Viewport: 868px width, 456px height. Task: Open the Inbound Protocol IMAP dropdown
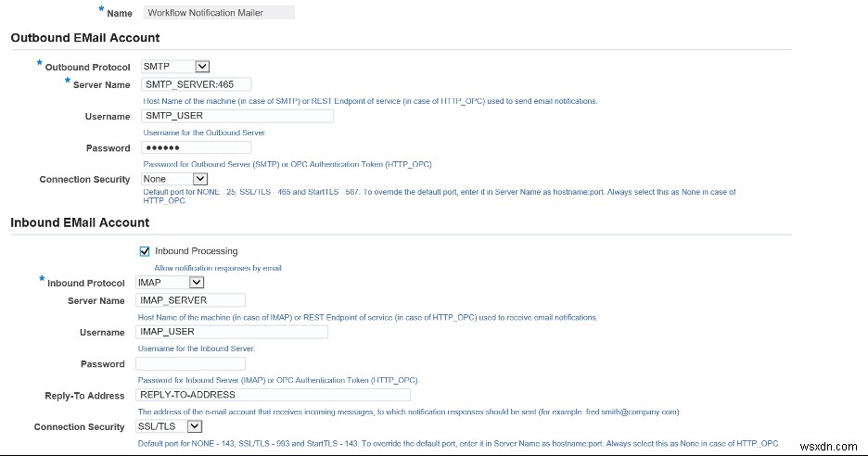pos(169,283)
